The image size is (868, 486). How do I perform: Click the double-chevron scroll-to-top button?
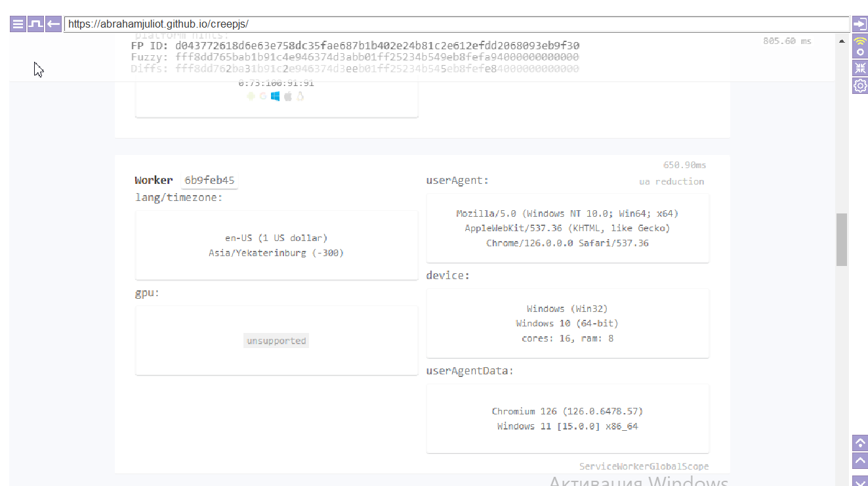(x=859, y=442)
